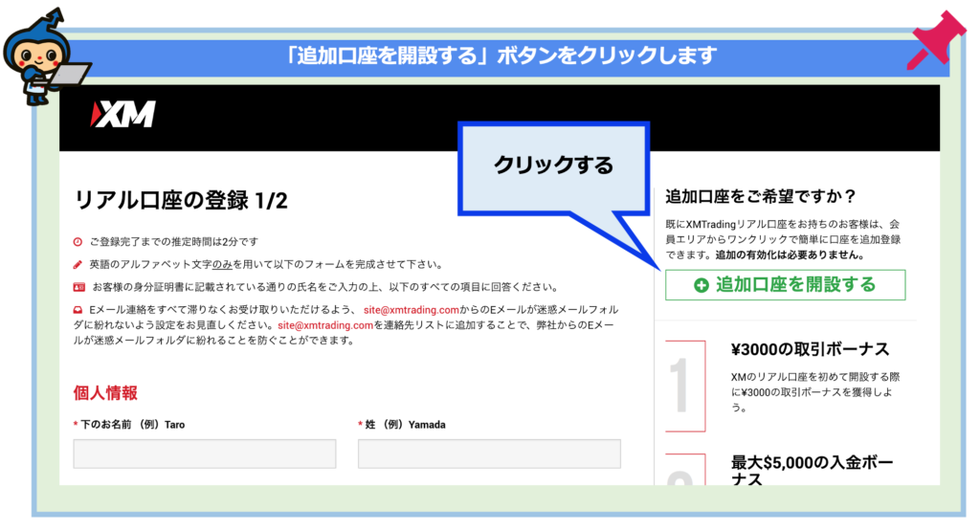This screenshot has height=531, width=980.
Task: Click the ¥3000の取引ボーナス heading
Action: point(810,349)
